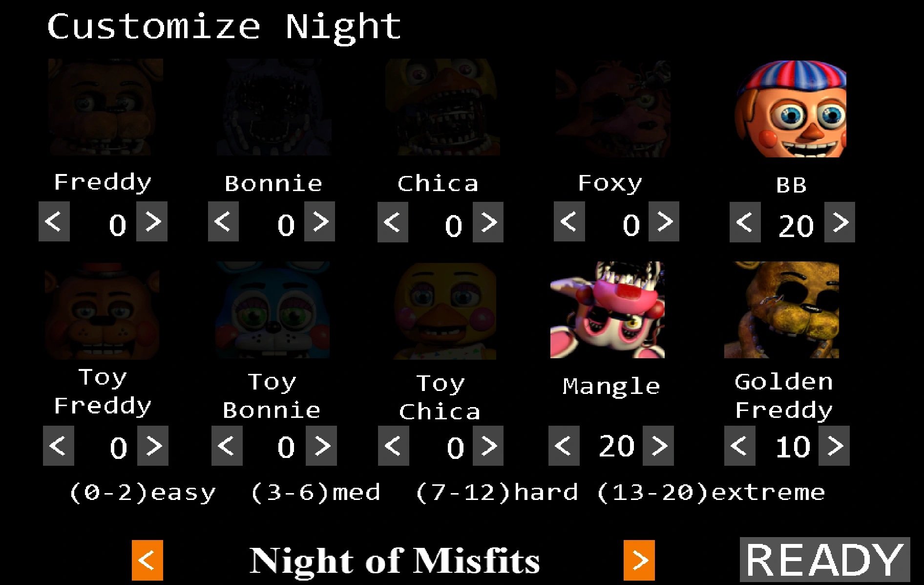Decrease Toy Chica's level

coord(394,446)
